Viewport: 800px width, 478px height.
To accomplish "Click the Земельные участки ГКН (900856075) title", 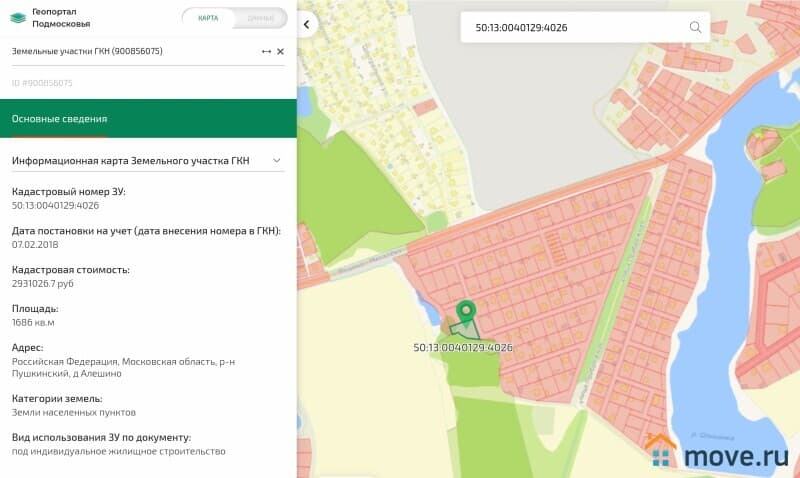I will [x=87, y=51].
